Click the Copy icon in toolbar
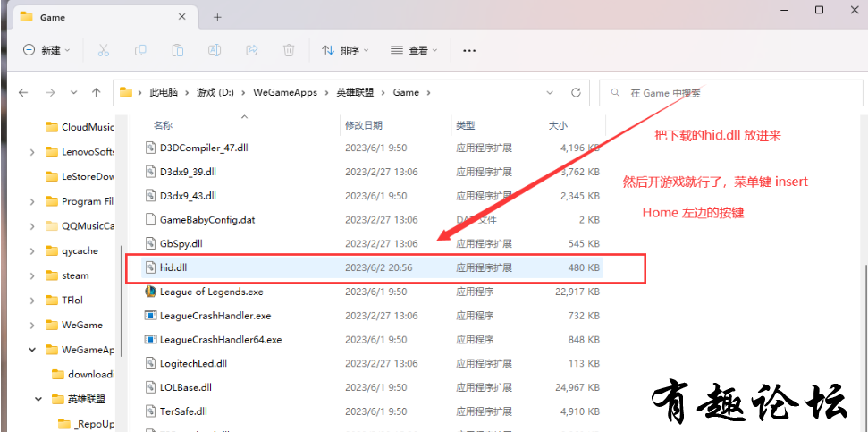 [x=140, y=50]
